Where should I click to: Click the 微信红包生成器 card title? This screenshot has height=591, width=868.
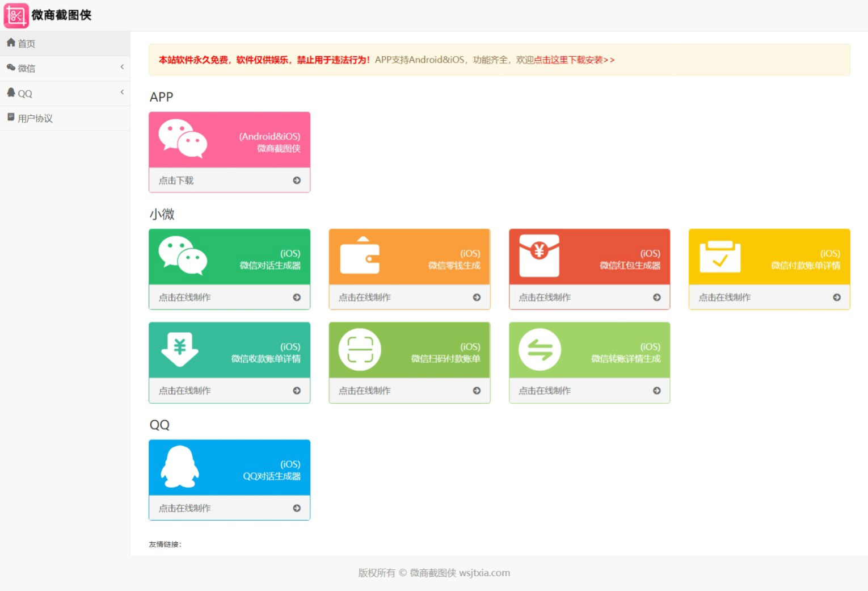point(630,265)
